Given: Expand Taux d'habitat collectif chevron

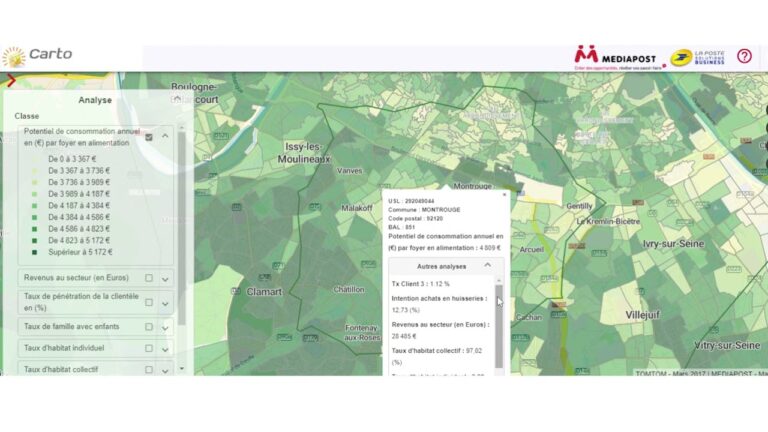Looking at the screenshot, I should point(165,371).
